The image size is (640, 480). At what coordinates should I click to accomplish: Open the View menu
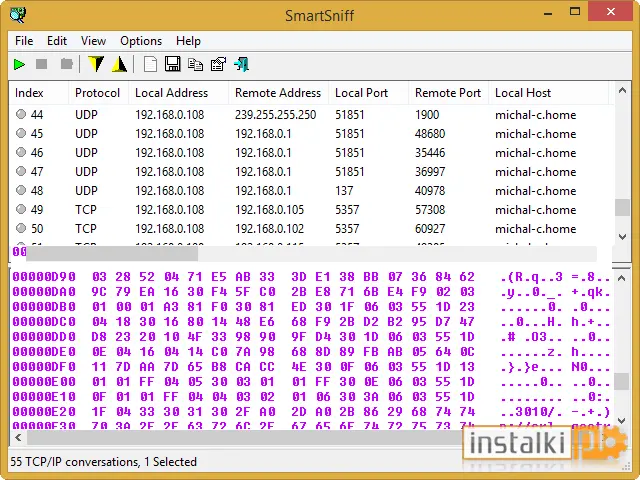tap(93, 41)
